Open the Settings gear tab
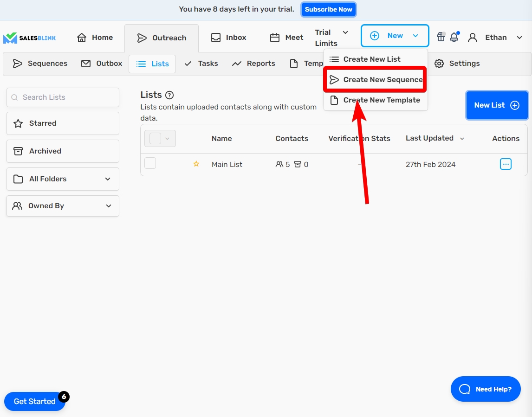Image resolution: width=532 pixels, height=417 pixels. pos(457,64)
